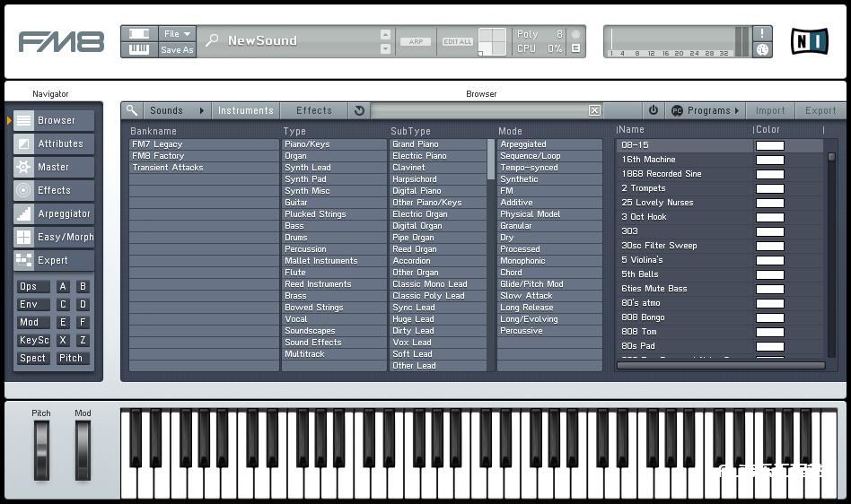This screenshot has height=504, width=851.
Task: Toggle the EDIT ALL button
Action: [x=457, y=41]
